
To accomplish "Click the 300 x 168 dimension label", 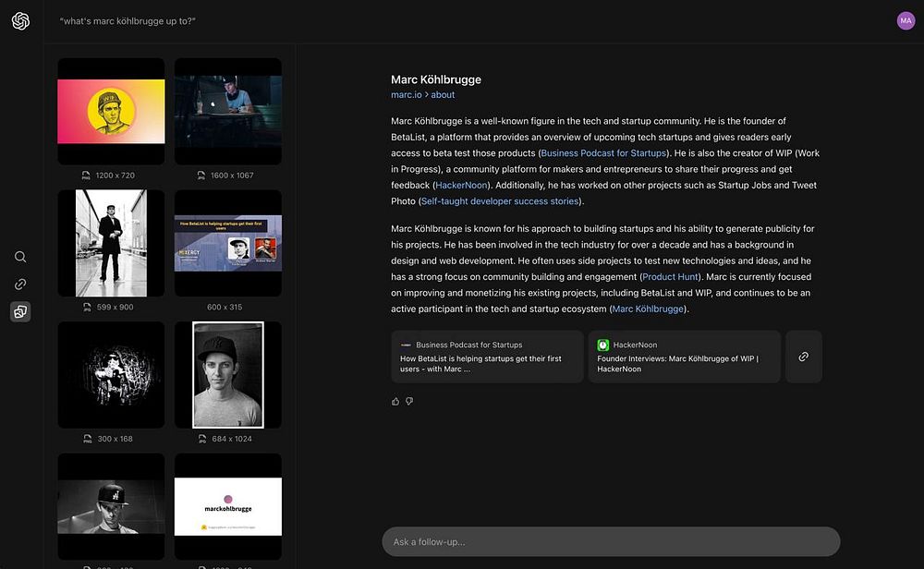I will 115,439.
